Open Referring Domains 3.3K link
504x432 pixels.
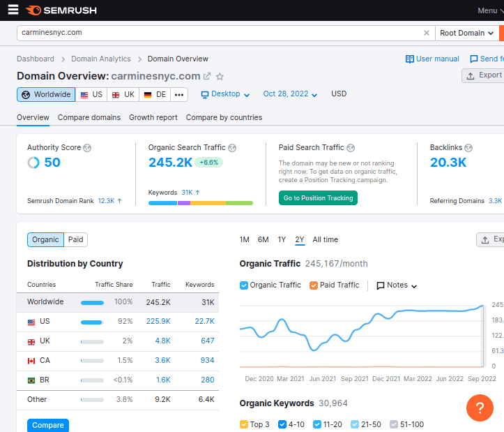pos(495,201)
